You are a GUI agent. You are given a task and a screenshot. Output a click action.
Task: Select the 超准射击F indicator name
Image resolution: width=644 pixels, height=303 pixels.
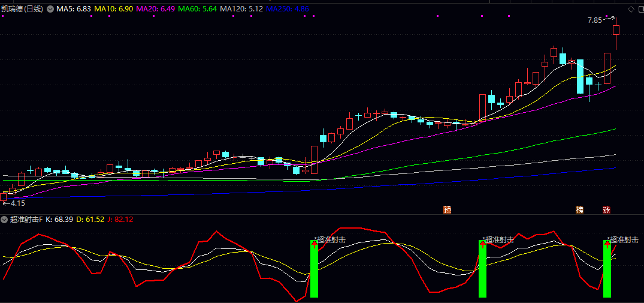26,220
